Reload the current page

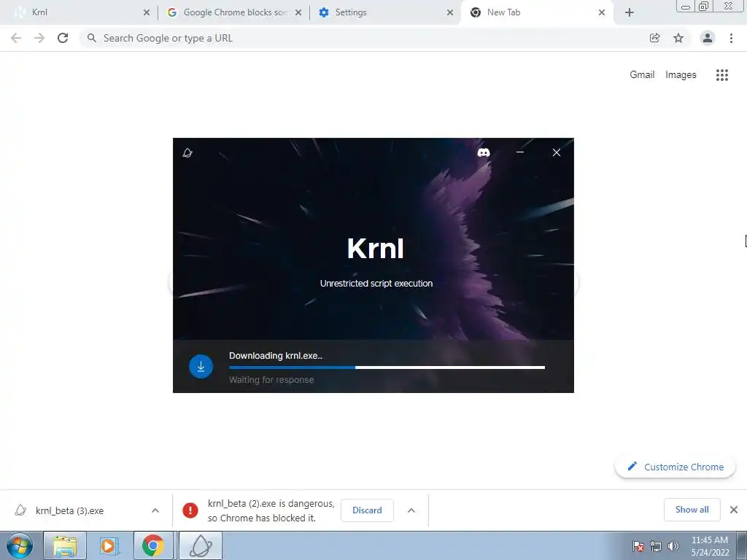pyautogui.click(x=63, y=38)
